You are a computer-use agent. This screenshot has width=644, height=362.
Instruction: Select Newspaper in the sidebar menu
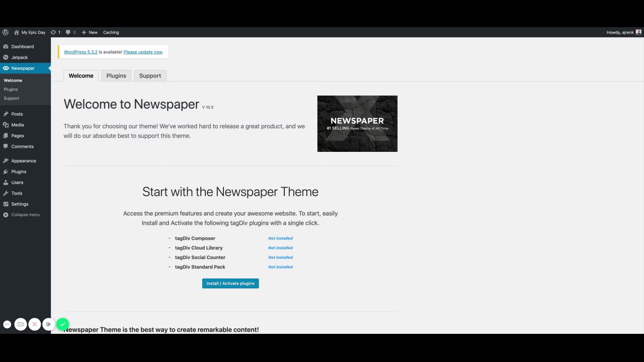25,68
